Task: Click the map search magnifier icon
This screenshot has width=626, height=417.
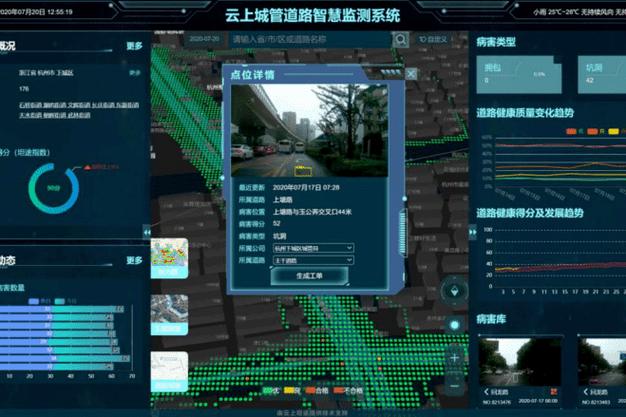Action: [x=400, y=40]
